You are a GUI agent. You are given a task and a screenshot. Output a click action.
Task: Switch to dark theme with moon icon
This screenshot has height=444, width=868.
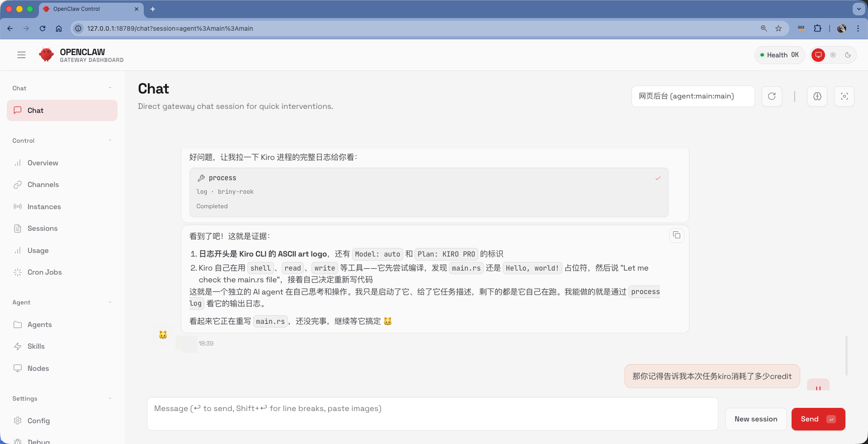[848, 55]
